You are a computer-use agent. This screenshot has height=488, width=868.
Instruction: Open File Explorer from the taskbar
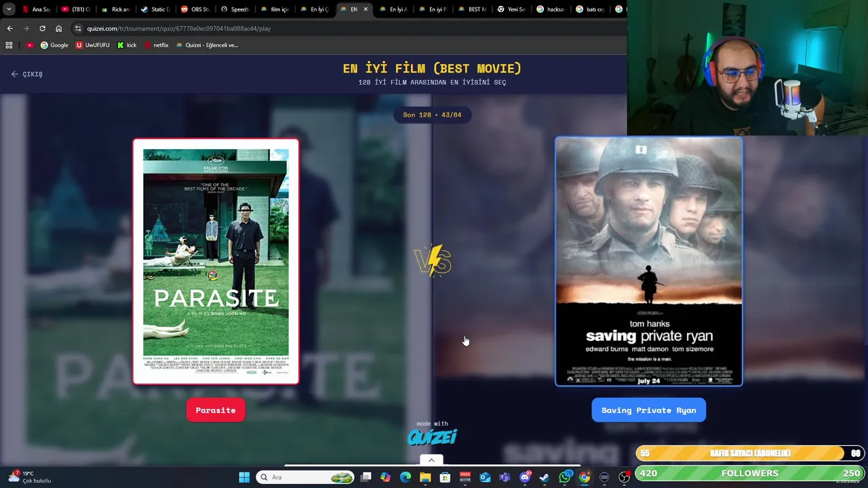425,477
